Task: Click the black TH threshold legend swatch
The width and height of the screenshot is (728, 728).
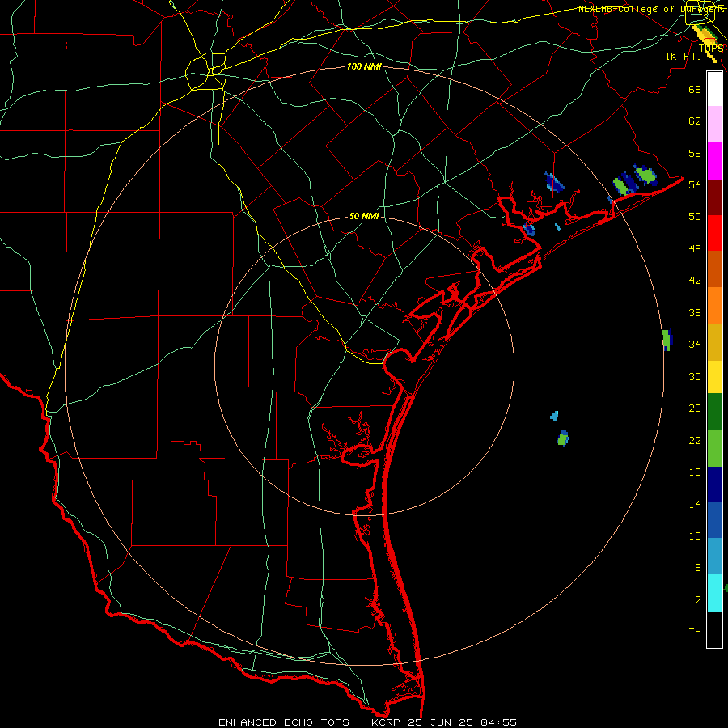Action: 714,629
